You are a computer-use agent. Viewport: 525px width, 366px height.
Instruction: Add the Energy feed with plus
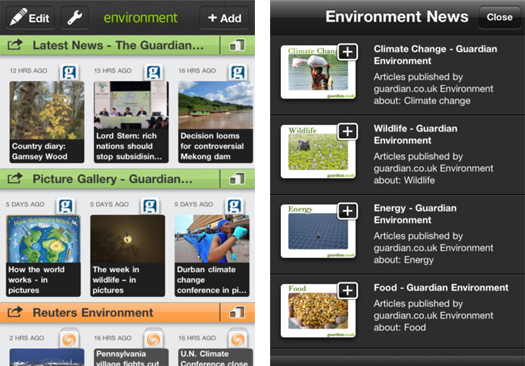point(348,211)
